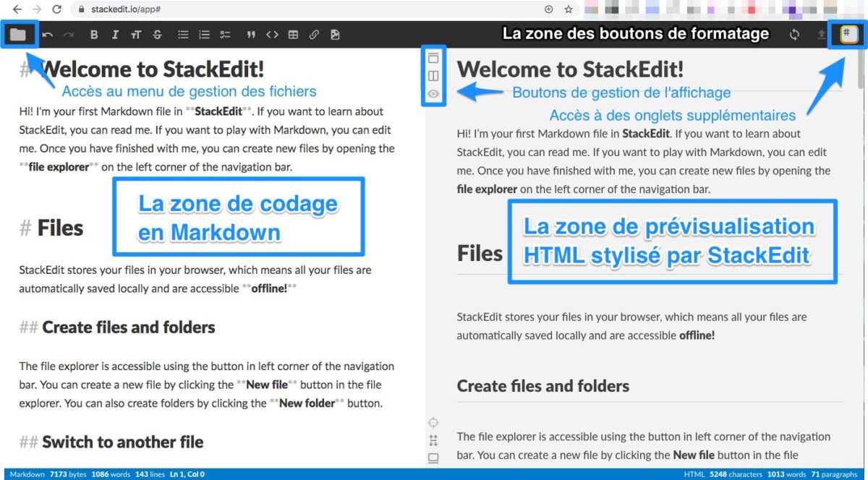Open the file explorer folder icon
Viewport: 868px width, 480px height.
pos(20,33)
